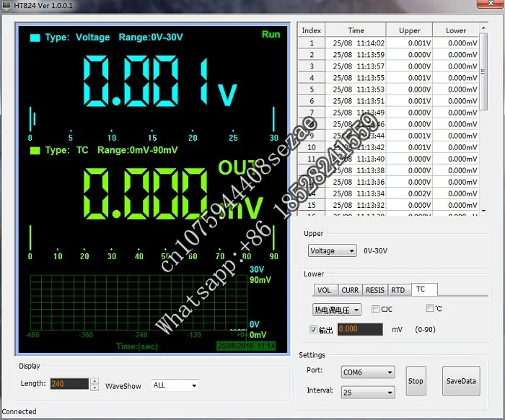
Task: Select the TC tab
Action: 424,289
